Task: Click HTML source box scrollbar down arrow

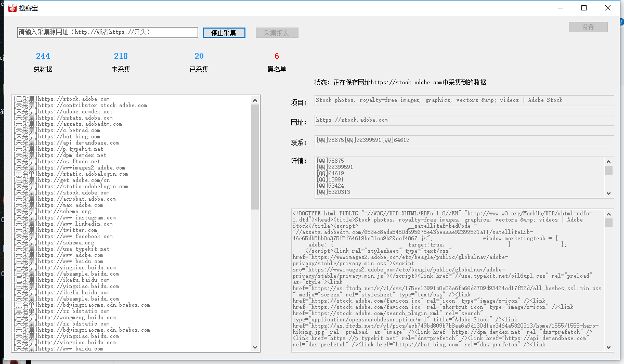Action: point(609,347)
